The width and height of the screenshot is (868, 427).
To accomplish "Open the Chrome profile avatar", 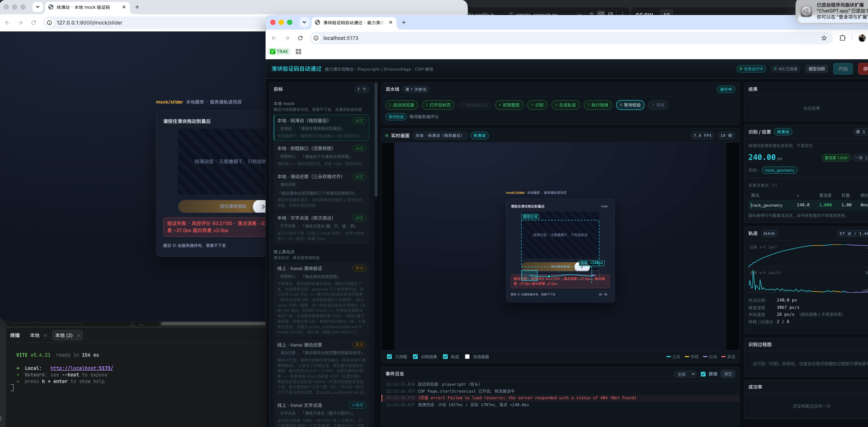I will point(862,38).
